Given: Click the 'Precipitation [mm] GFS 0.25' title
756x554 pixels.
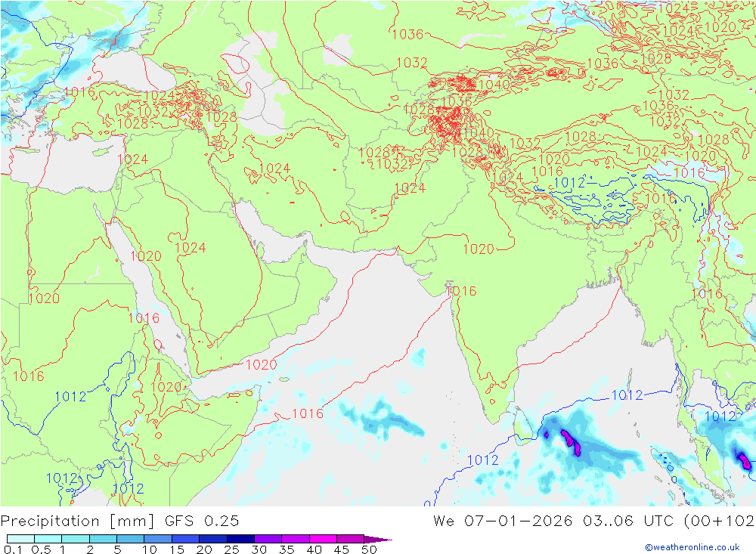Looking at the screenshot, I should pos(119,521).
